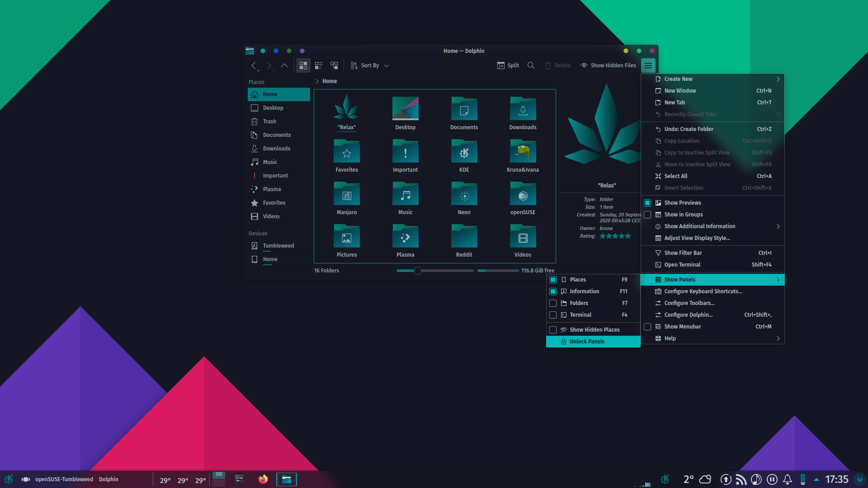This screenshot has width=868, height=488.
Task: Select the Pictures folder icon
Action: tap(347, 236)
